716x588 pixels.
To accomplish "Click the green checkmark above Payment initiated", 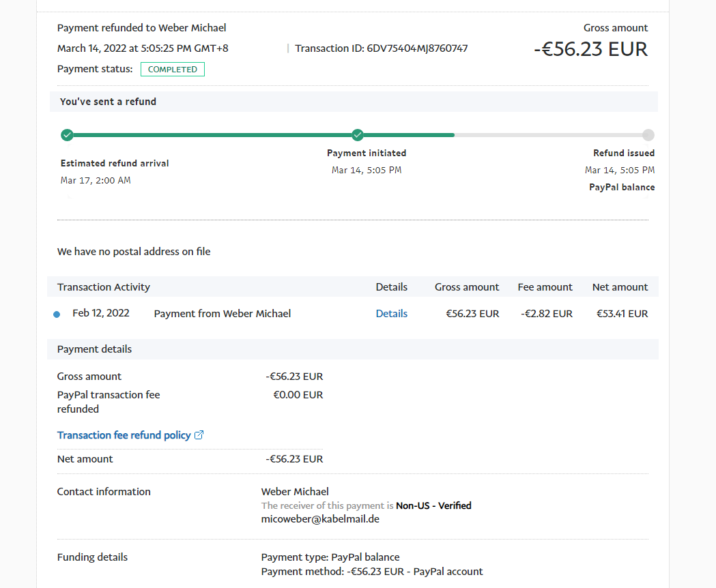I will (358, 135).
